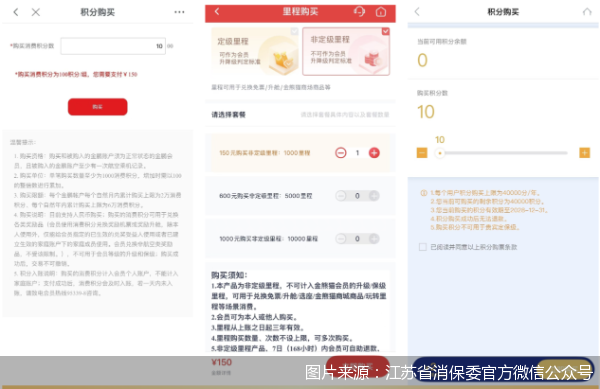
Task: Check 已阅读并同意以上积分购买条款 checkbox
Action: click(x=422, y=247)
